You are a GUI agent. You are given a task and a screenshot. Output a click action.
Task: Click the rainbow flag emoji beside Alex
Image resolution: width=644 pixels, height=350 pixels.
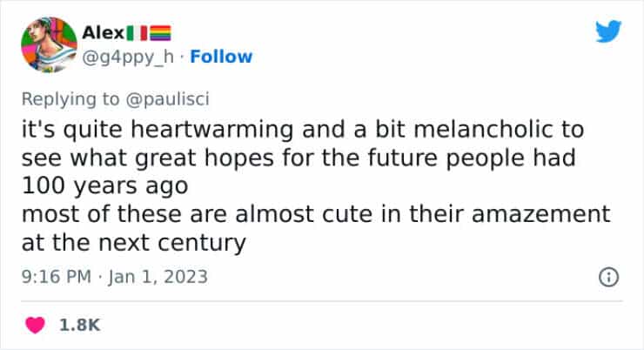160,34
